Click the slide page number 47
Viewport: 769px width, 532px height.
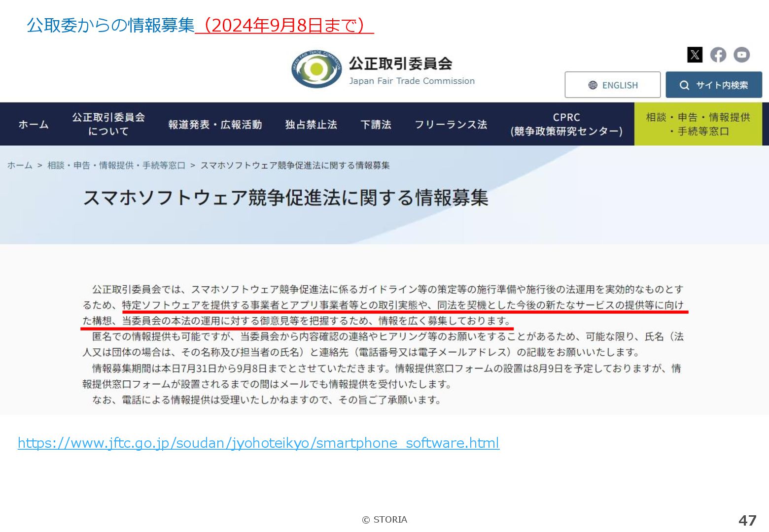tap(747, 520)
